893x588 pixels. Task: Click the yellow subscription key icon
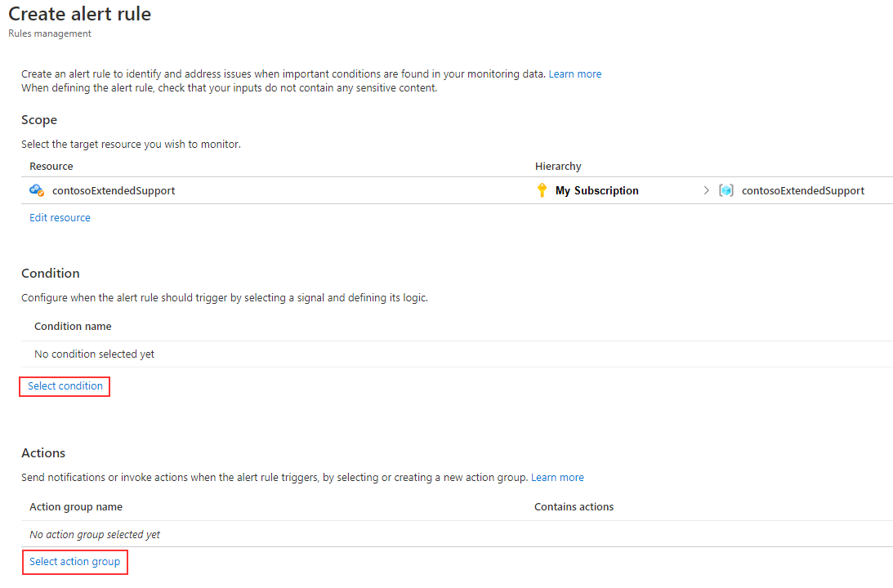[542, 190]
